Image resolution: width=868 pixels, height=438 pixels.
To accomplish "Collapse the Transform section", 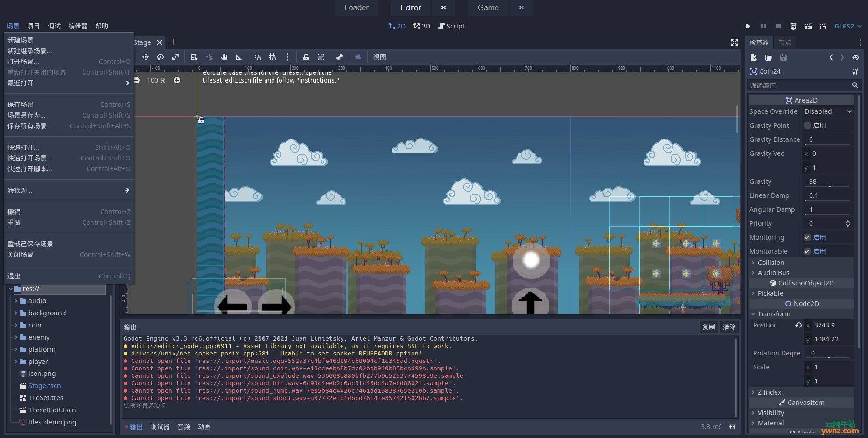I will tap(802, 314).
